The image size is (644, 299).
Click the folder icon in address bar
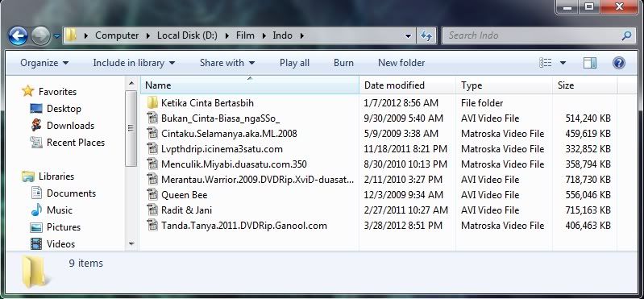click(x=71, y=35)
